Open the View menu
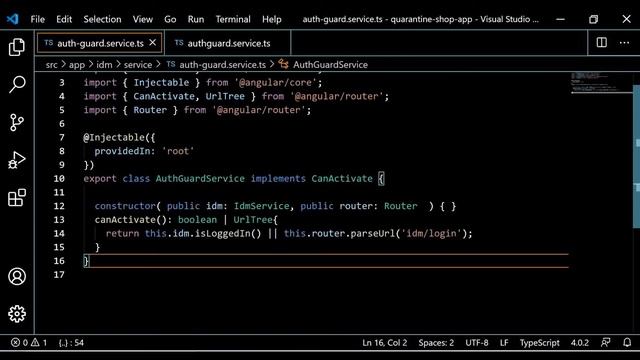 (142, 19)
